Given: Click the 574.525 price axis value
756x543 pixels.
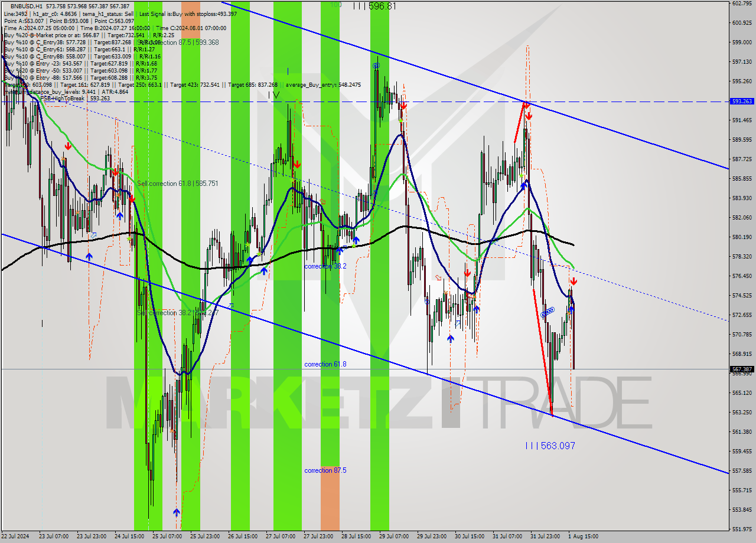Looking at the screenshot, I should (x=742, y=295).
